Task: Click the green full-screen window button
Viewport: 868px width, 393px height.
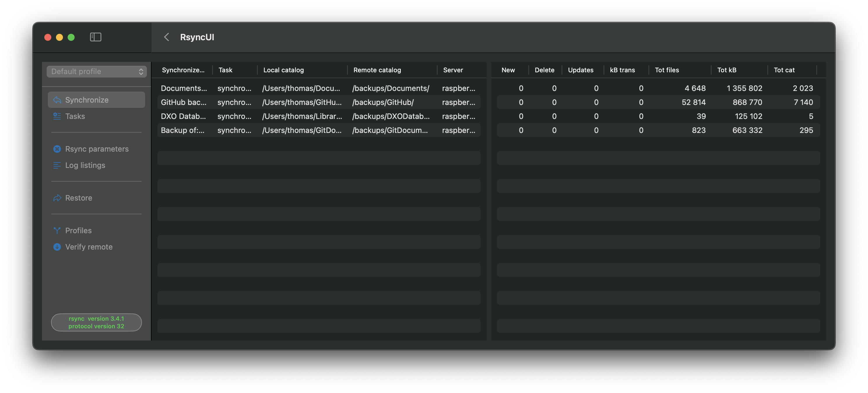Action: click(x=71, y=37)
